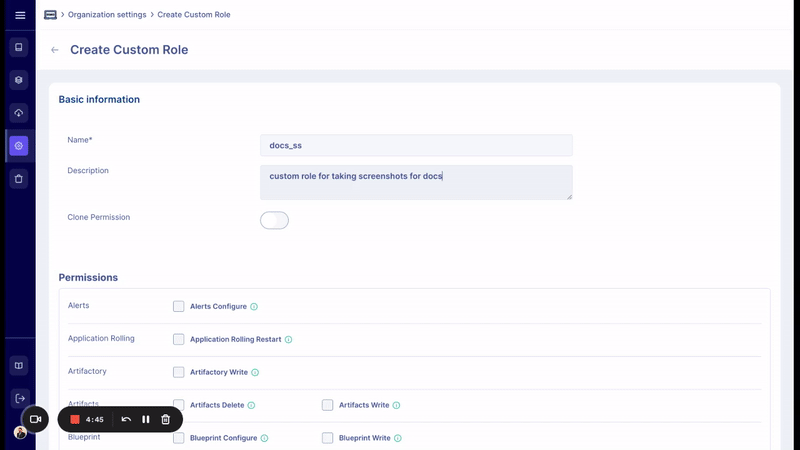Pause the screen recording
Viewport: 800px width, 450px height.
pos(146,419)
